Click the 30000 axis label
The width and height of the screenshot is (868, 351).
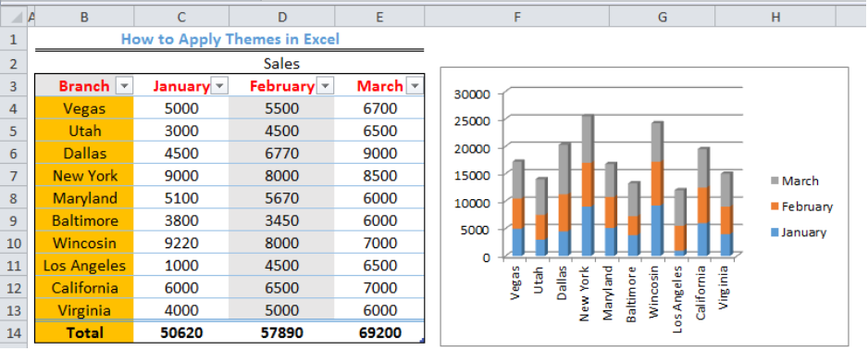(x=472, y=94)
